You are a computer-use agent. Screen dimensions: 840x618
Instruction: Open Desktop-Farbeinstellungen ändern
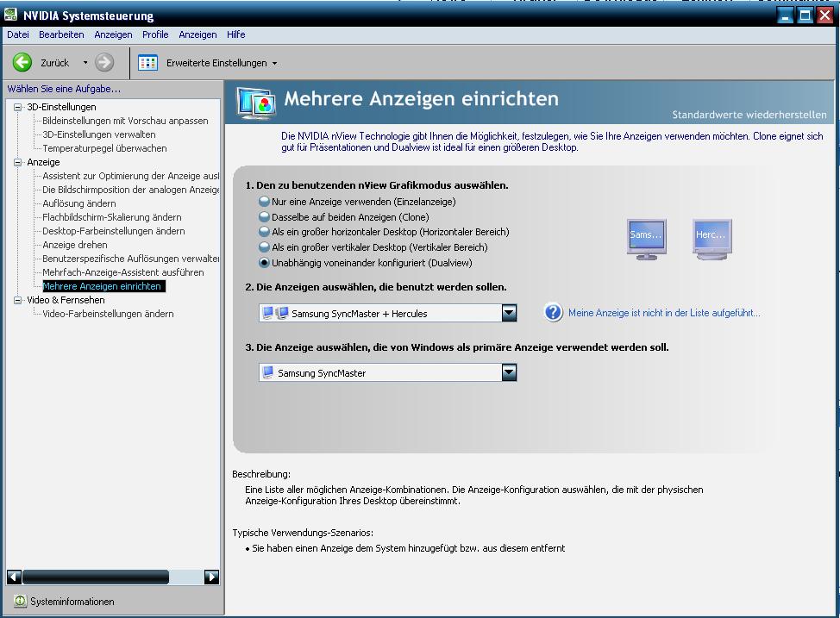[114, 231]
